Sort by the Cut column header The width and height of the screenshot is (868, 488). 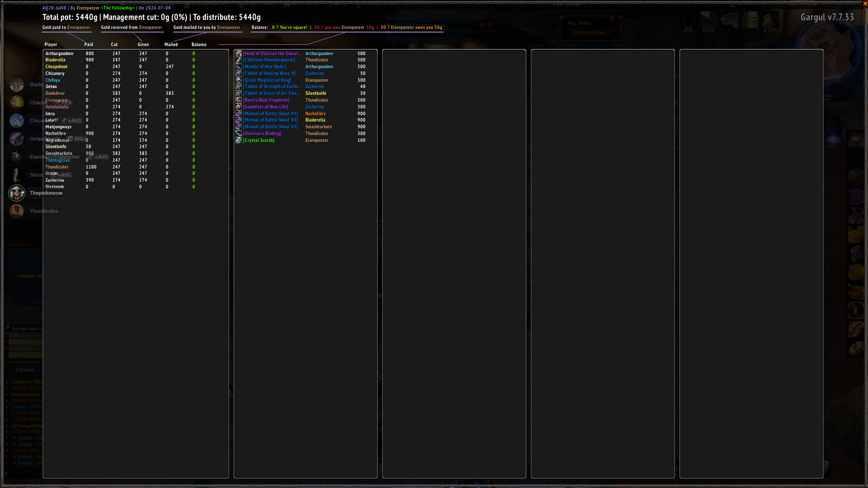(114, 45)
